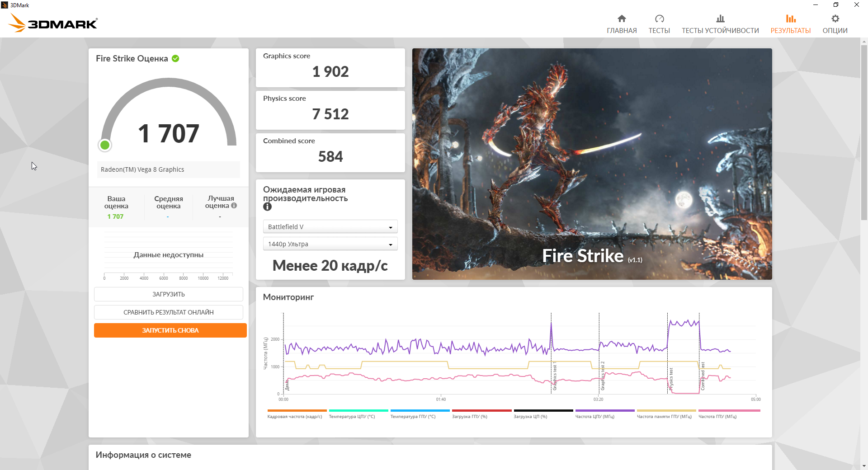Screen dimensions: 868x470
Task: Toggle Температура ГПУ blue legend swatch
Action: (x=420, y=411)
